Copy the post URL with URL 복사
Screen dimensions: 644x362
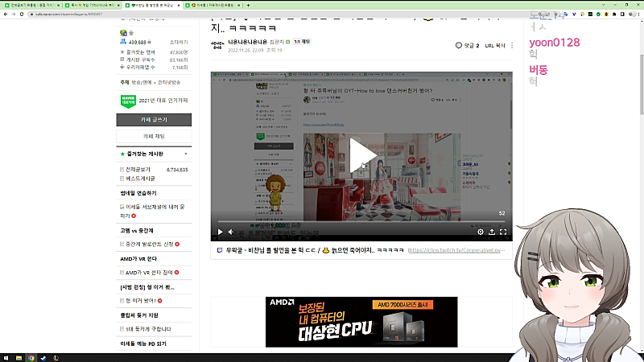pyautogui.click(x=495, y=46)
